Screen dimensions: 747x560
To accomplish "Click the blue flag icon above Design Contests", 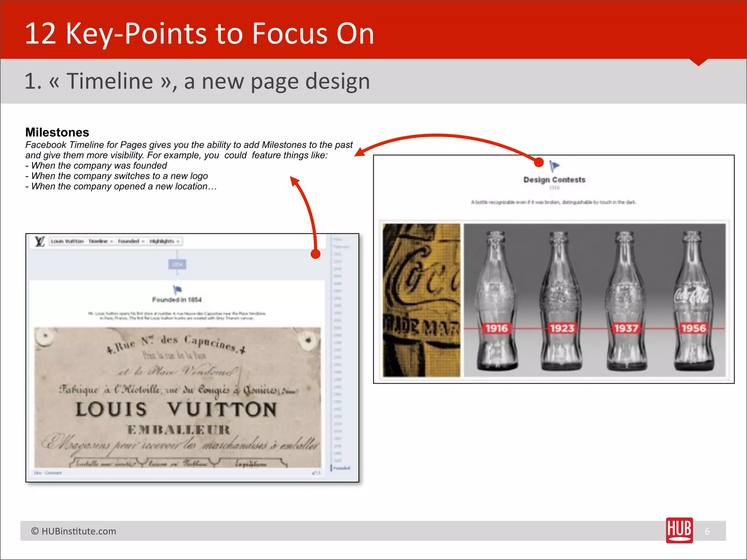I will click(x=554, y=166).
